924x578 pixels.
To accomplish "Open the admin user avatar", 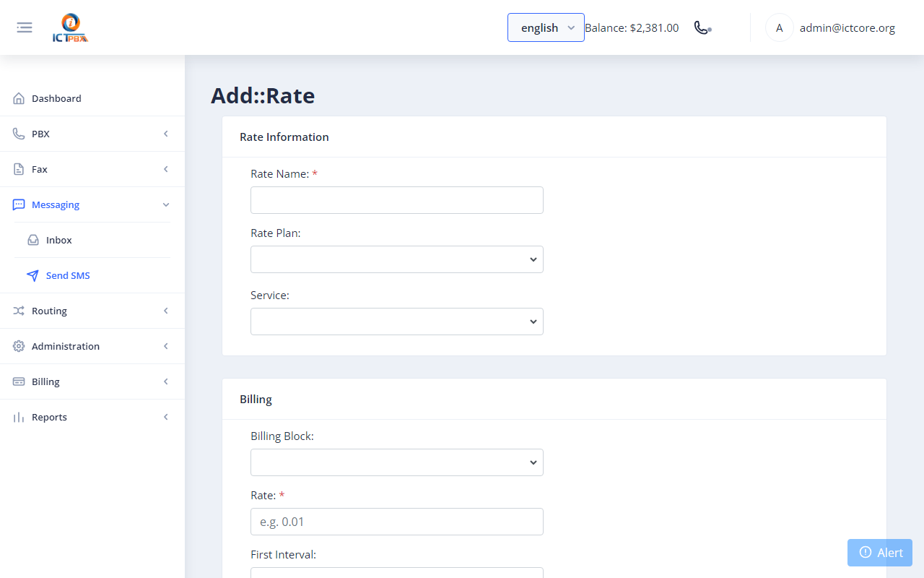I will click(779, 28).
